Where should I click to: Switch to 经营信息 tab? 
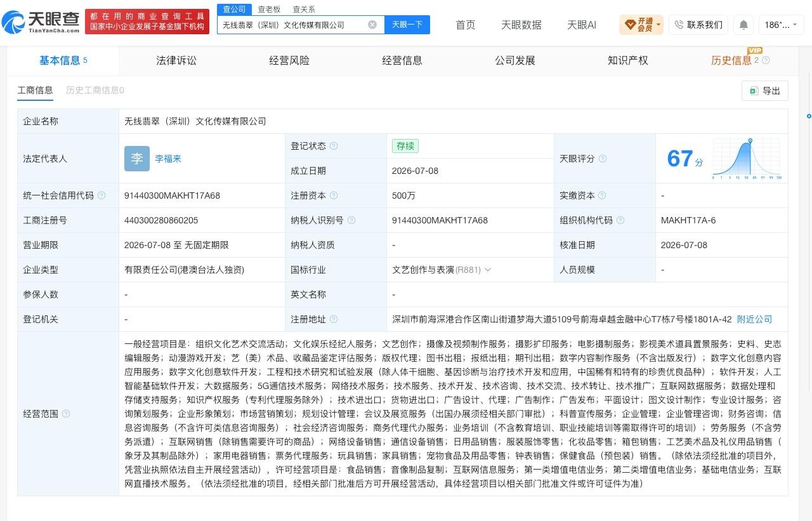(402, 60)
